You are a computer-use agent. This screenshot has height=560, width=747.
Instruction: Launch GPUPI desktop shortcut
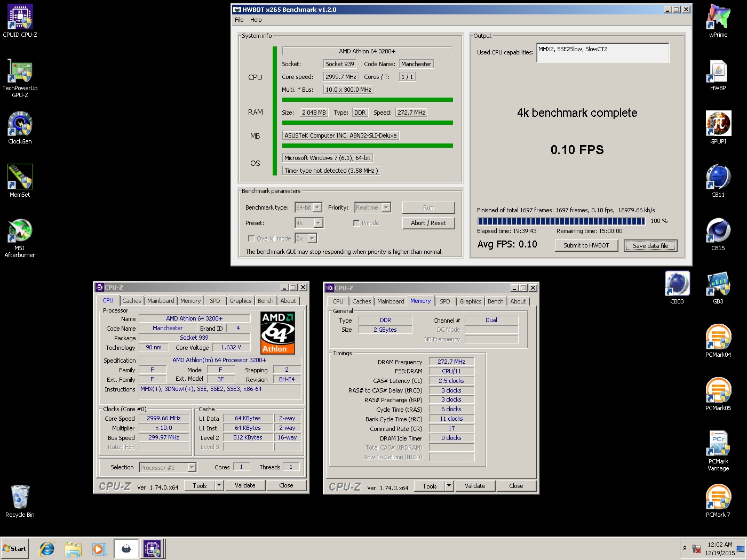[x=718, y=128]
